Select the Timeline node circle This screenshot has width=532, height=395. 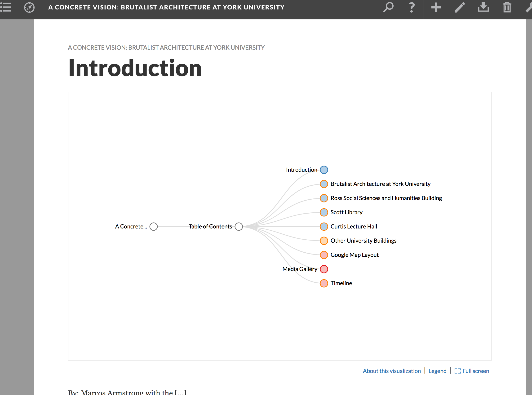tap(324, 283)
